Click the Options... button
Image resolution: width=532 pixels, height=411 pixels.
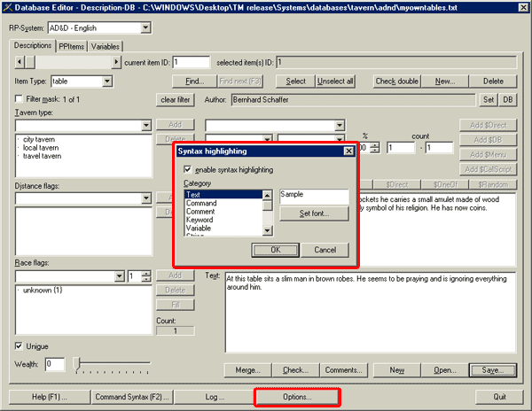pyautogui.click(x=297, y=397)
